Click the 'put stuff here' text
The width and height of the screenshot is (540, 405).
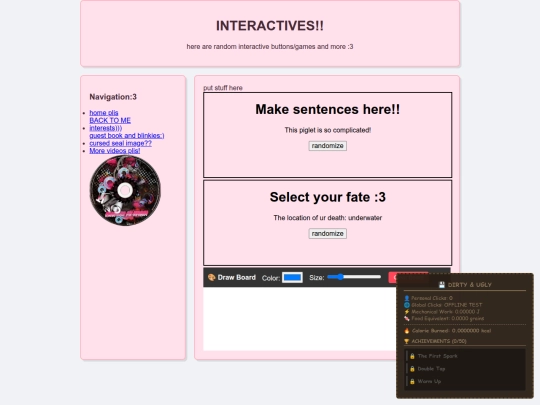tap(223, 88)
